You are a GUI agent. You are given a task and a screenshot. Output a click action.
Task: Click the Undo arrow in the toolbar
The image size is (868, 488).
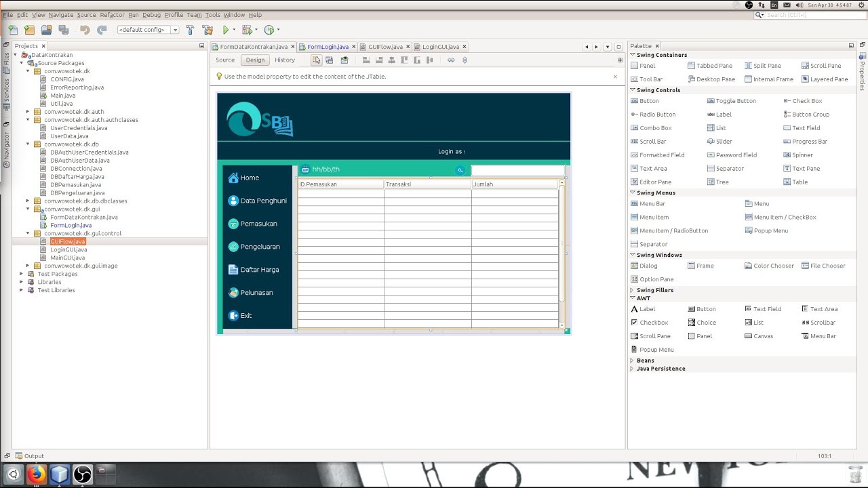click(85, 30)
